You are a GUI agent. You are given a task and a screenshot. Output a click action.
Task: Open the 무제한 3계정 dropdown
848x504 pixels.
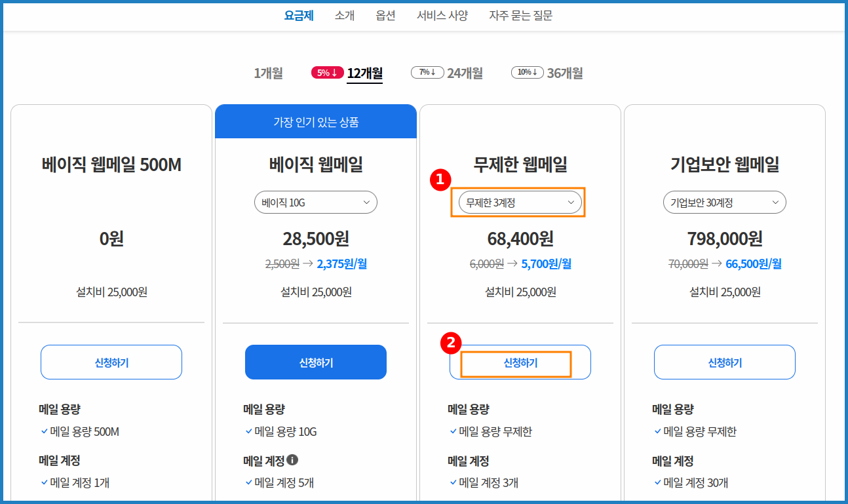(519, 202)
